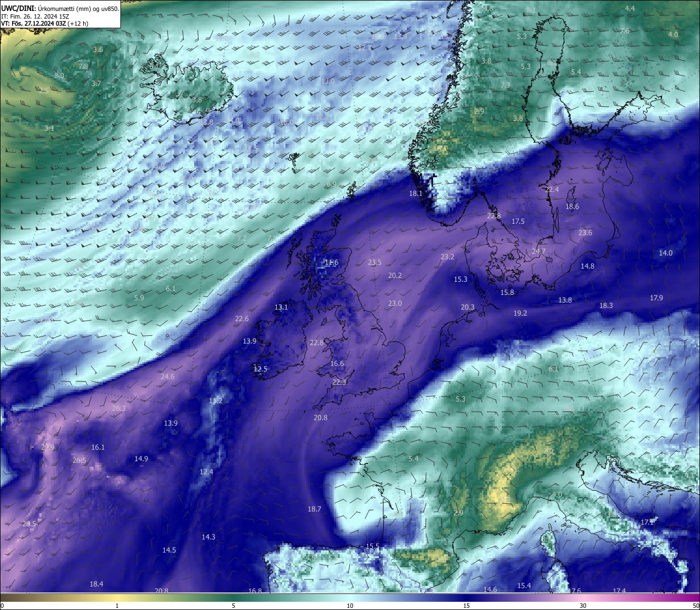This screenshot has width=700, height=610.
Task: Click the 18.7 value on the map
Action: (314, 509)
